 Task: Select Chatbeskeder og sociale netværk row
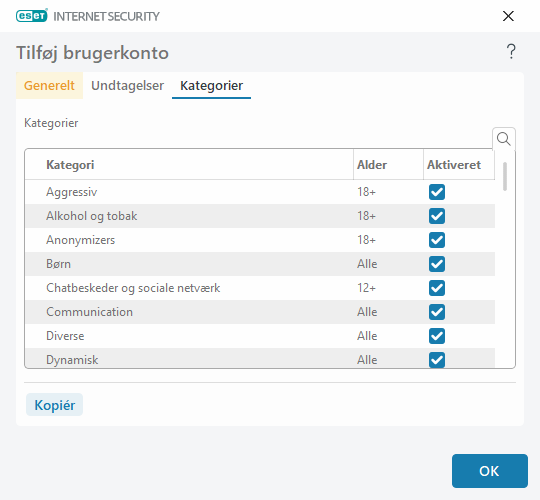pyautogui.click(x=260, y=288)
